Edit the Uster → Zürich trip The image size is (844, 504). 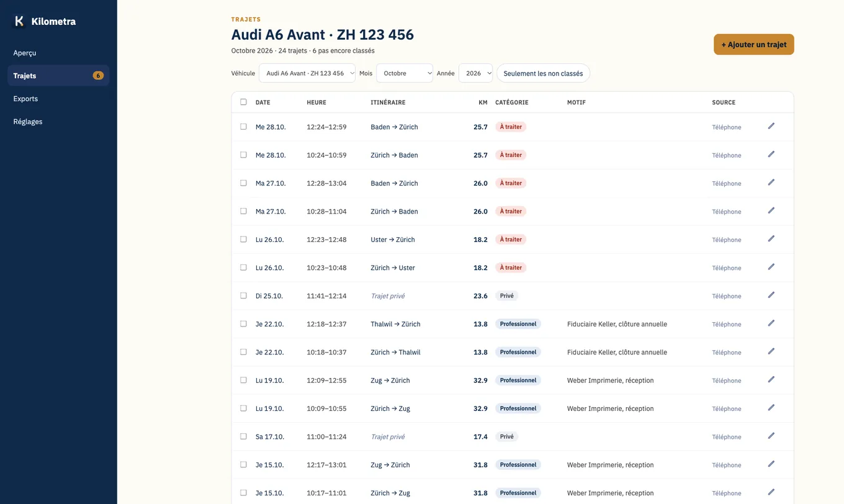(x=771, y=238)
